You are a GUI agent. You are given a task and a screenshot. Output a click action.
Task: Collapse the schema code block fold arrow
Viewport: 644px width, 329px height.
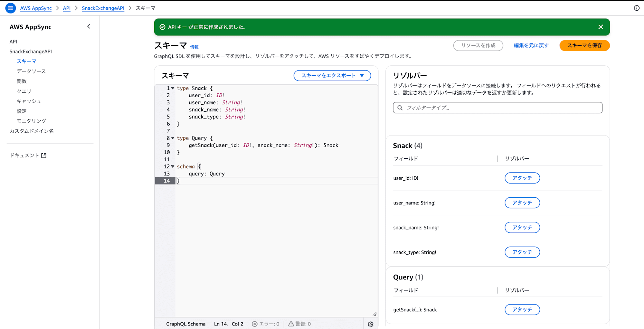[173, 166]
